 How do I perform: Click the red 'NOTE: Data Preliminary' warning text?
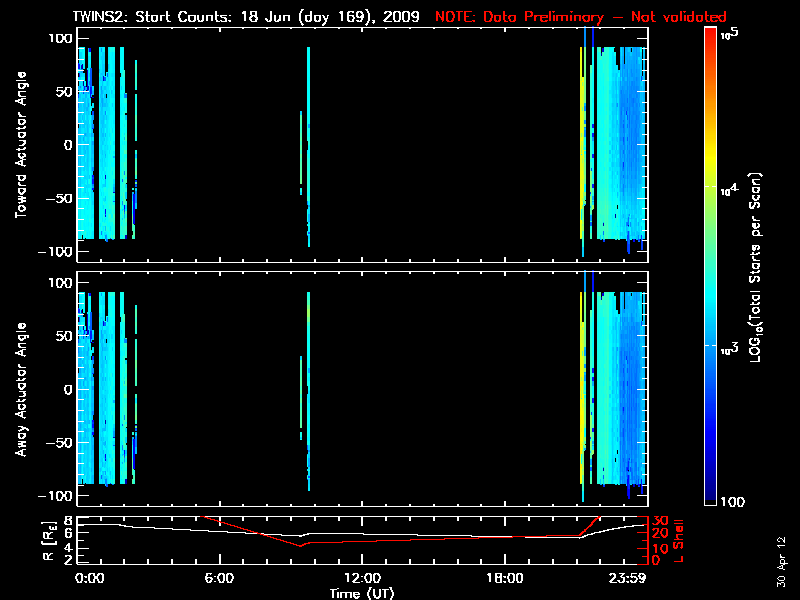click(x=580, y=17)
